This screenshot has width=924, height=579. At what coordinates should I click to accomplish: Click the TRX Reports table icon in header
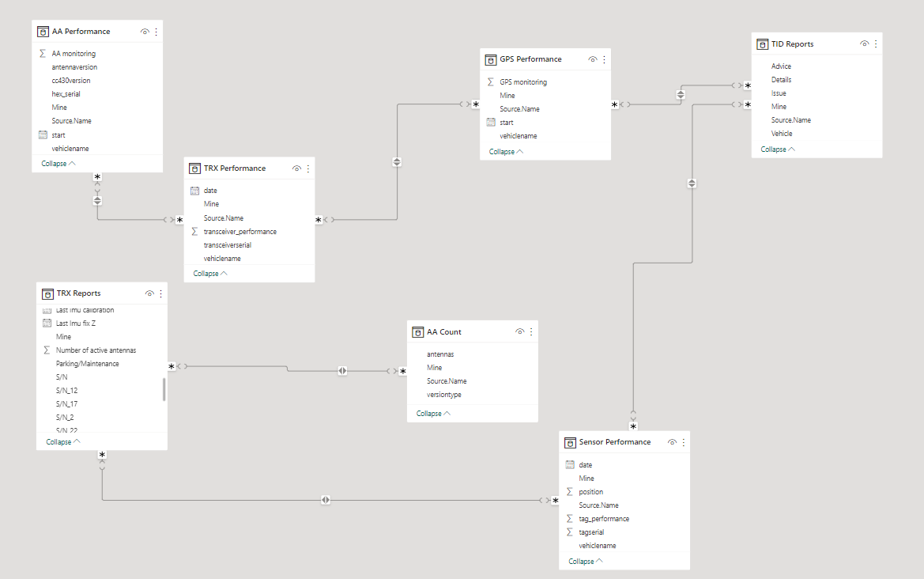coord(47,293)
